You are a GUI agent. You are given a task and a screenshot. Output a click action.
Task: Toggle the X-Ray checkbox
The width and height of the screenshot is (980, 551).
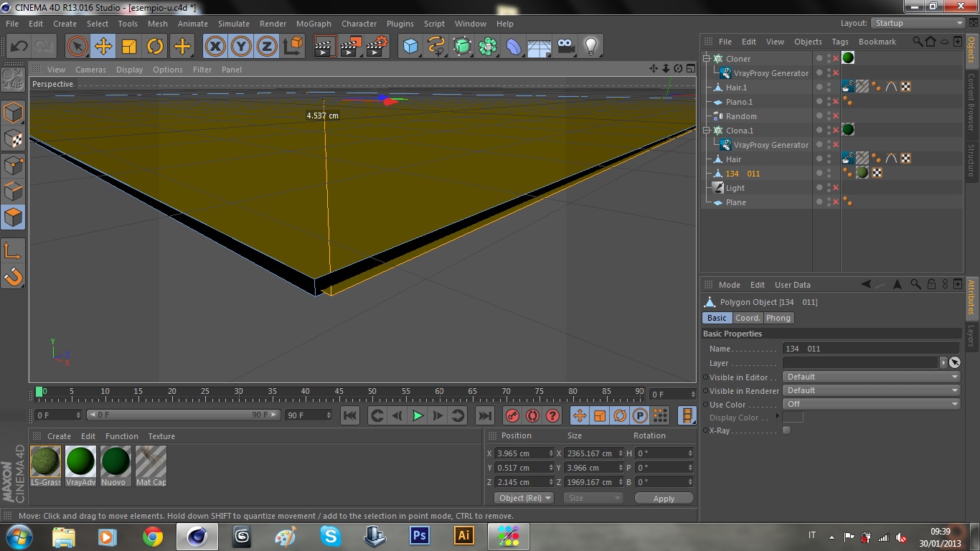pyautogui.click(x=786, y=430)
